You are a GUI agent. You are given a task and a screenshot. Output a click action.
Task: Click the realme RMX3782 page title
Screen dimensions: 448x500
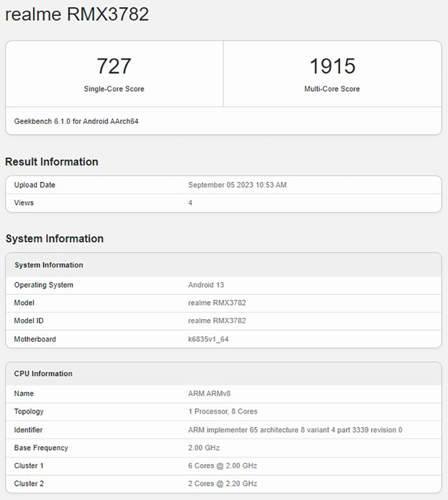77,15
